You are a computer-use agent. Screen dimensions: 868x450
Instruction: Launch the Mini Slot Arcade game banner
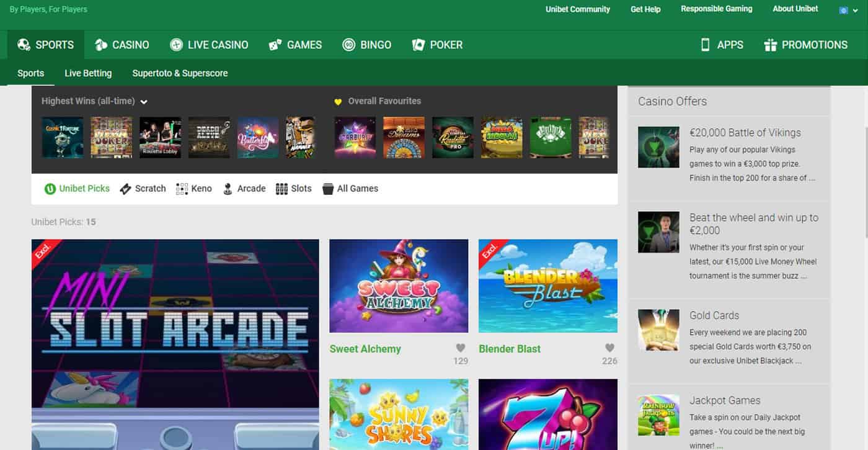click(175, 344)
